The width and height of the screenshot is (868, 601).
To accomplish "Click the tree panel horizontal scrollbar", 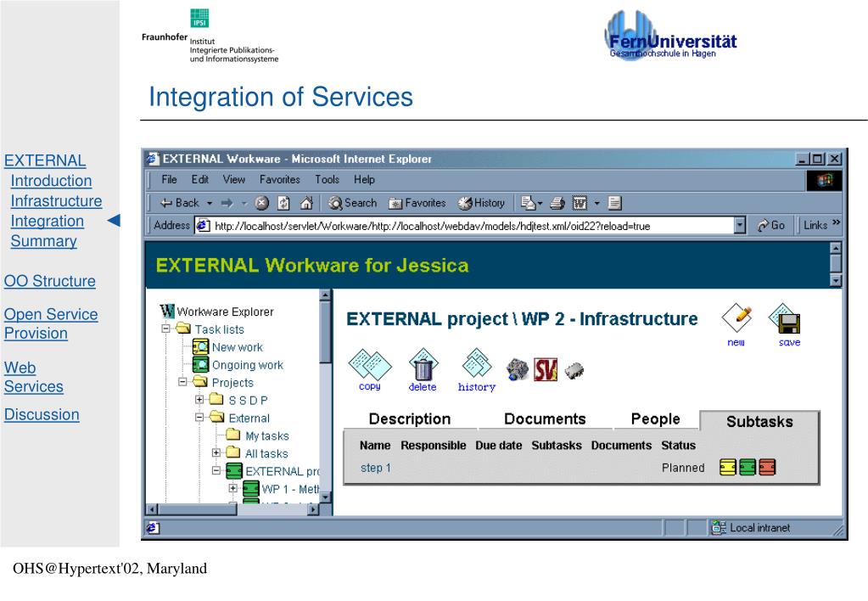I will [x=233, y=509].
